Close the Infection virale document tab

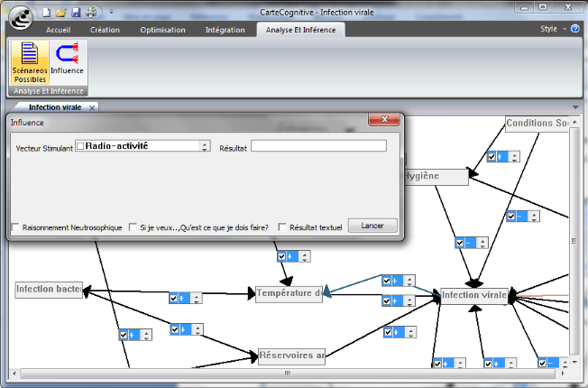click(x=92, y=108)
